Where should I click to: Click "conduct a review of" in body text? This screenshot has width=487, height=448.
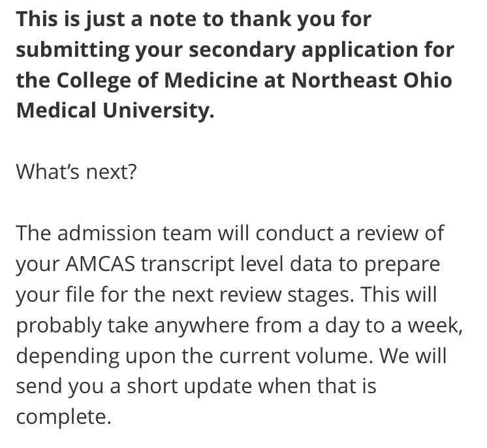[x=350, y=233]
